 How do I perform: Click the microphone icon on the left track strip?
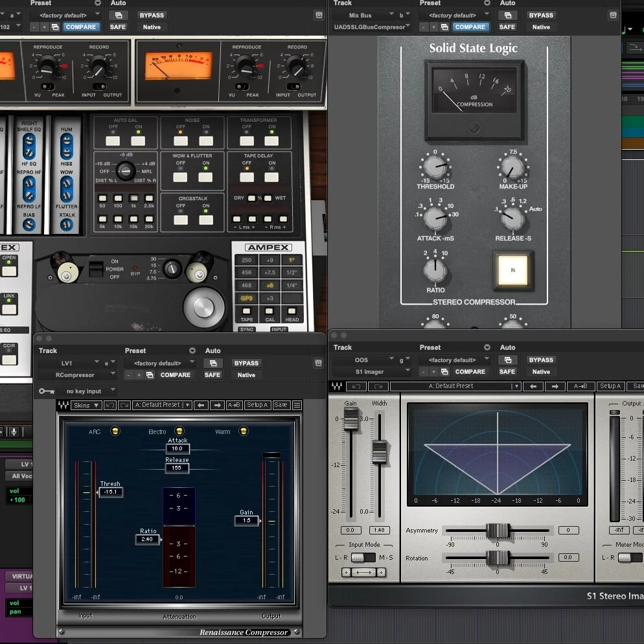(14, 431)
